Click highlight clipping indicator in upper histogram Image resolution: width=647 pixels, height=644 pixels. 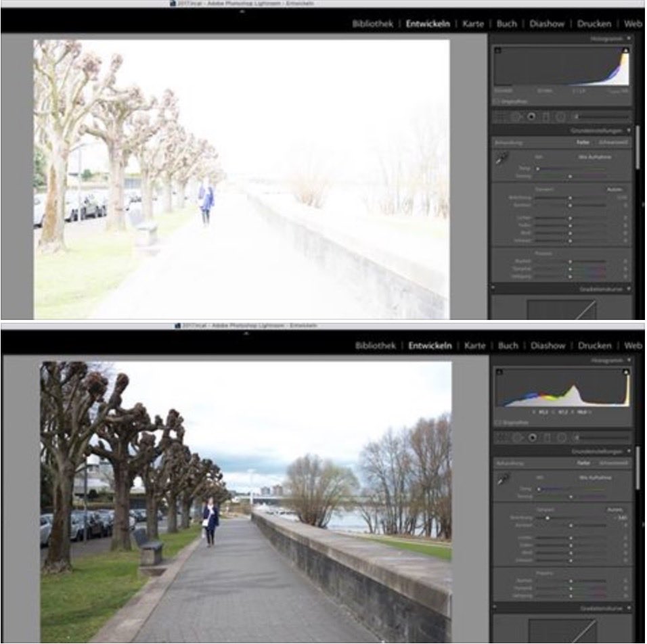pos(625,51)
